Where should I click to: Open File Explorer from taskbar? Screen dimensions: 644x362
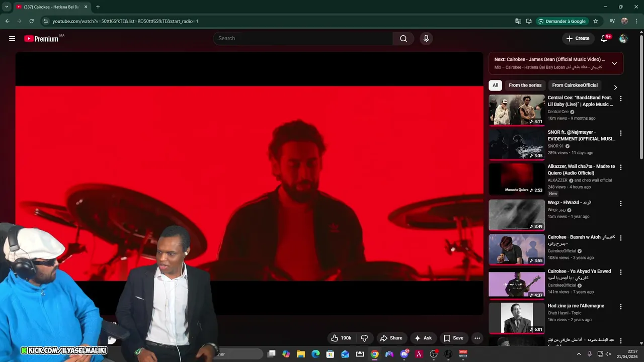(x=300, y=354)
